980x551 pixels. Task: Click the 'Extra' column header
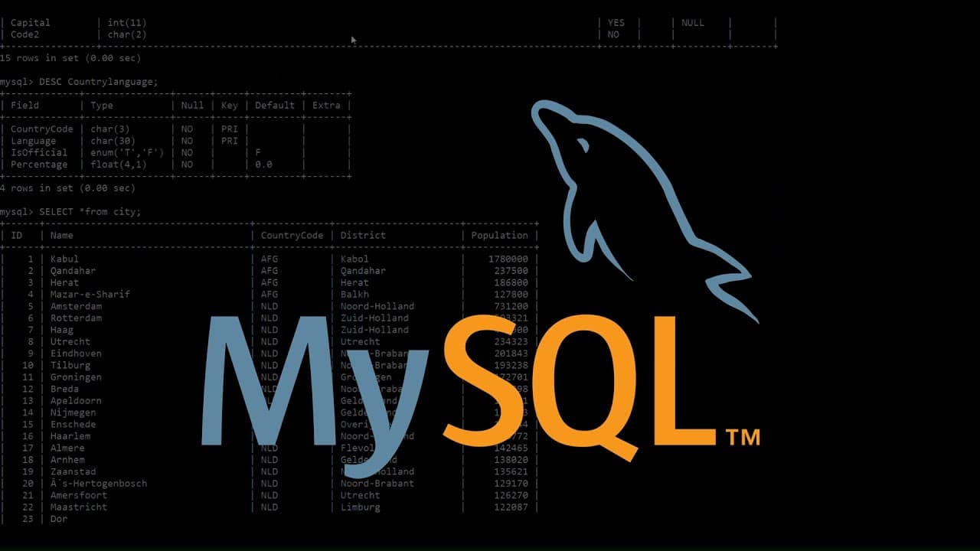tap(326, 106)
